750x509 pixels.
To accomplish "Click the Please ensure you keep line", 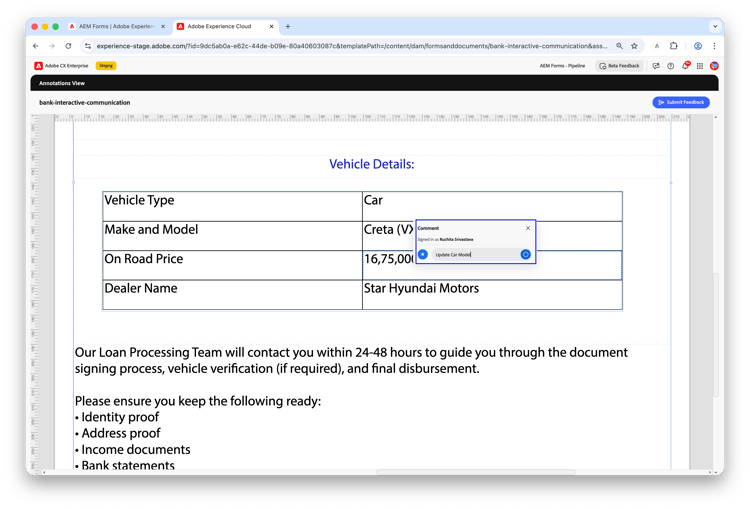I will 198,401.
